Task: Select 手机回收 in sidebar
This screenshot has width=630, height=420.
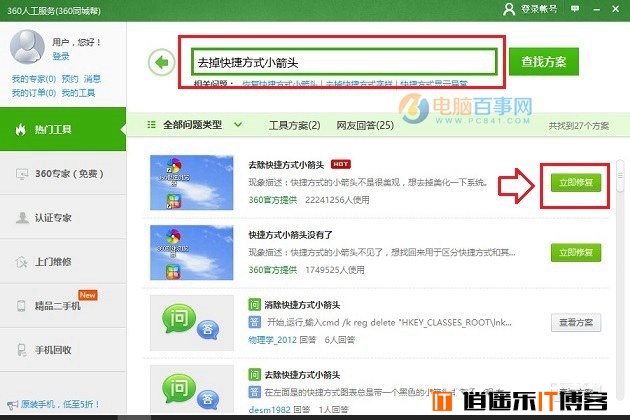Action: (63, 350)
